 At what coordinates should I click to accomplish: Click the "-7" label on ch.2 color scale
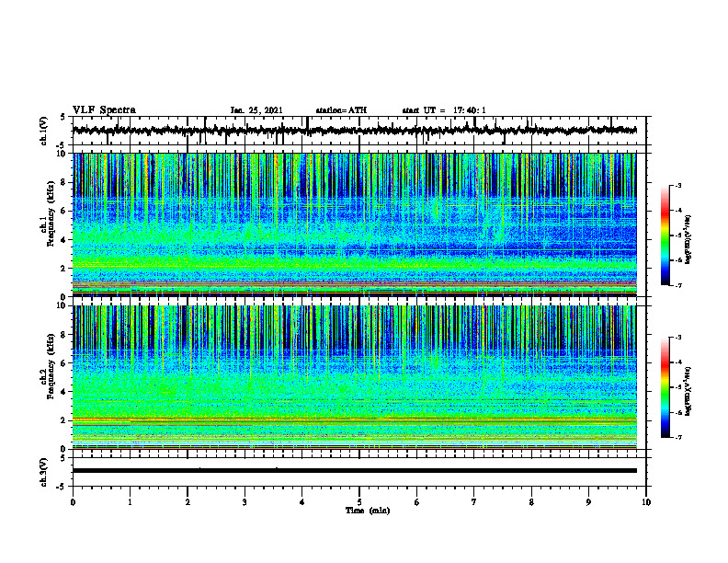[x=677, y=438]
